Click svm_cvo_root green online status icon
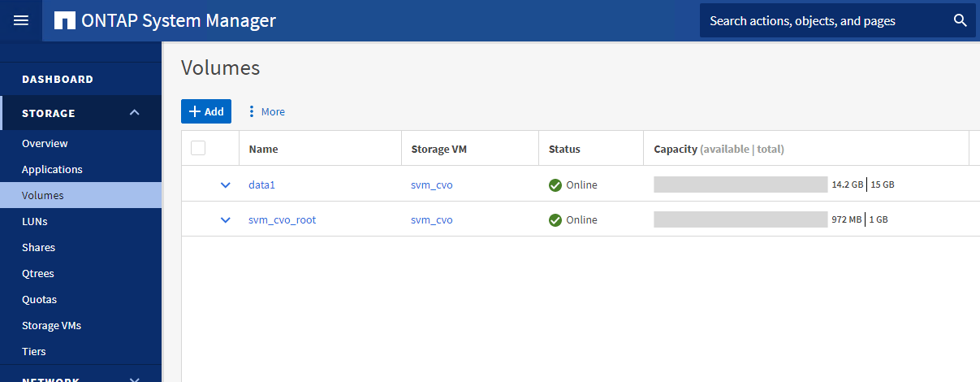980x382 pixels. pos(555,220)
